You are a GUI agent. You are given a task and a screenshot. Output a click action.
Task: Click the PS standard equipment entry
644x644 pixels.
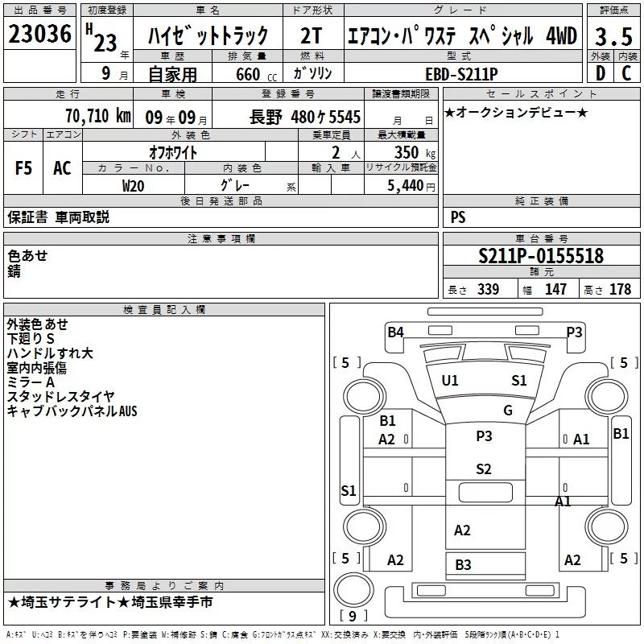click(x=457, y=217)
